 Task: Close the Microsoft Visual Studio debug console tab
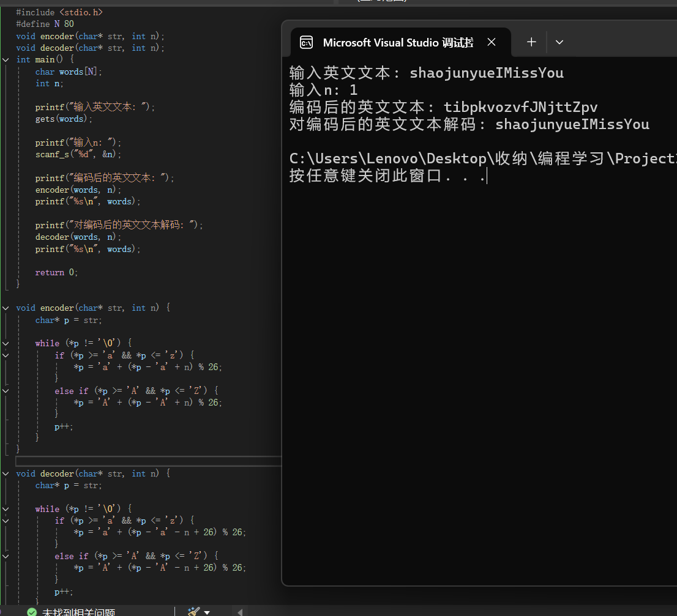[x=492, y=42]
